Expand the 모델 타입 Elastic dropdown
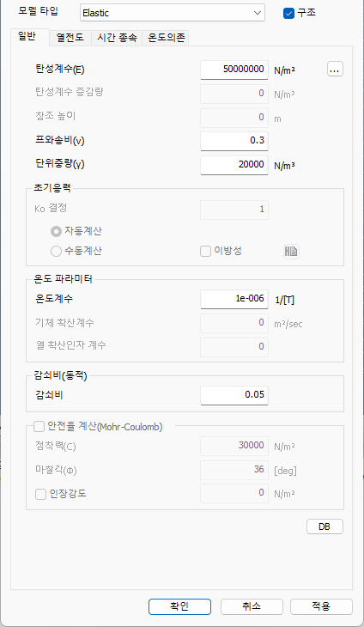364x627 pixels. (x=173, y=13)
